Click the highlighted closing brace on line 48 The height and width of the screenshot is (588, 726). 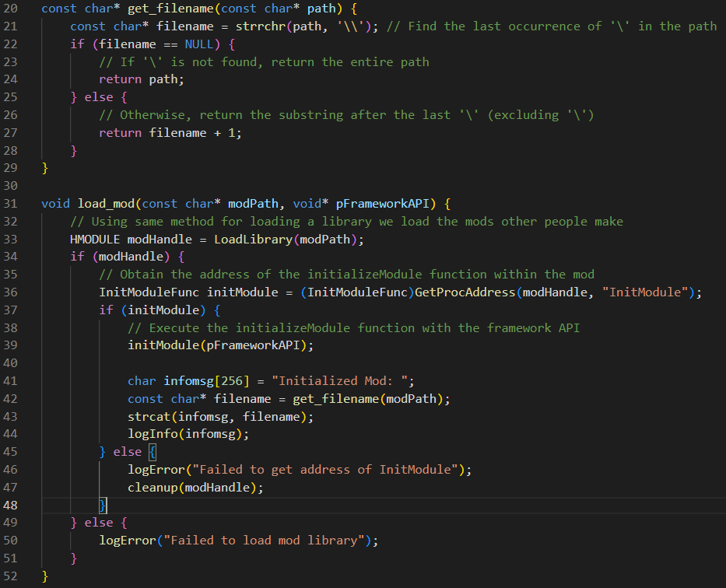pos(103,506)
